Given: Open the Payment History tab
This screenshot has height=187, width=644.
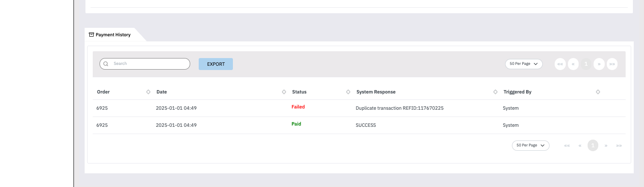Looking at the screenshot, I should (x=113, y=35).
